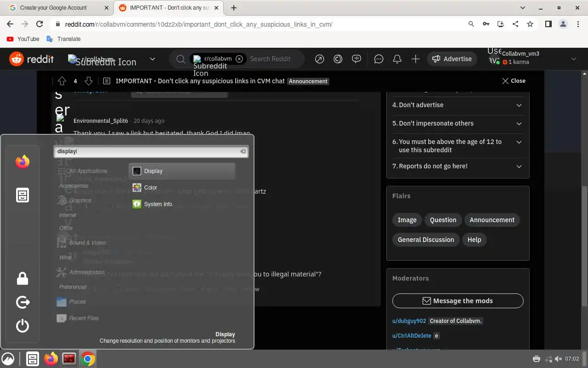This screenshot has height=368, width=588.
Task: Click the lock screen icon in menu
Action: (x=23, y=278)
